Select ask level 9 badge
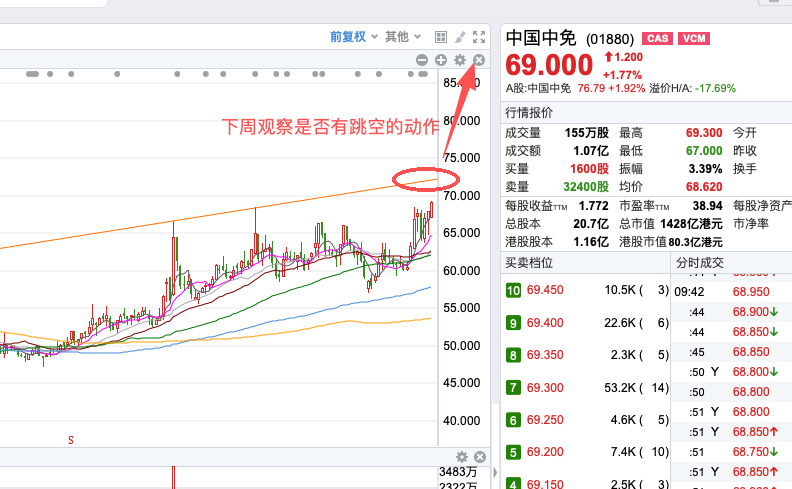The image size is (792, 489). click(513, 323)
